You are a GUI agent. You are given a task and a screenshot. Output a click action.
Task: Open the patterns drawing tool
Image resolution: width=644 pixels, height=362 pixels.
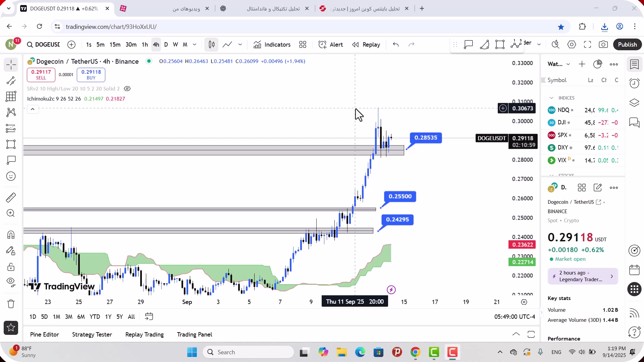(11, 112)
